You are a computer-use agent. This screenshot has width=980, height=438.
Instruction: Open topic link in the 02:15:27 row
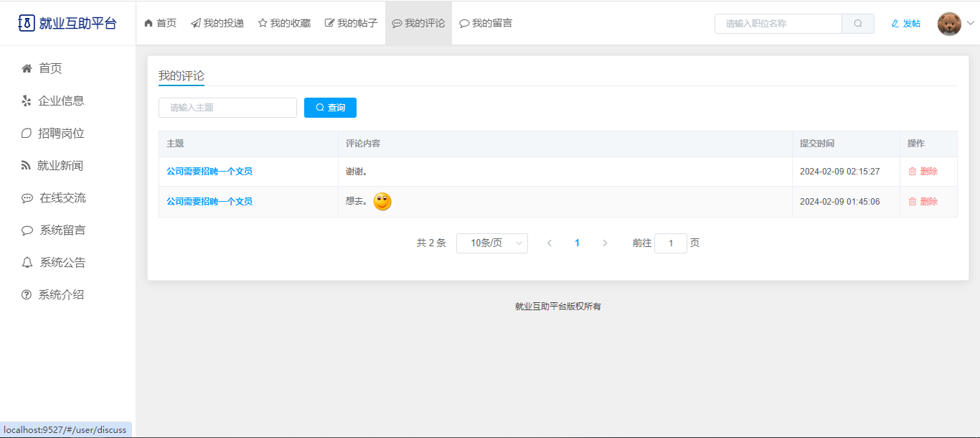(209, 172)
